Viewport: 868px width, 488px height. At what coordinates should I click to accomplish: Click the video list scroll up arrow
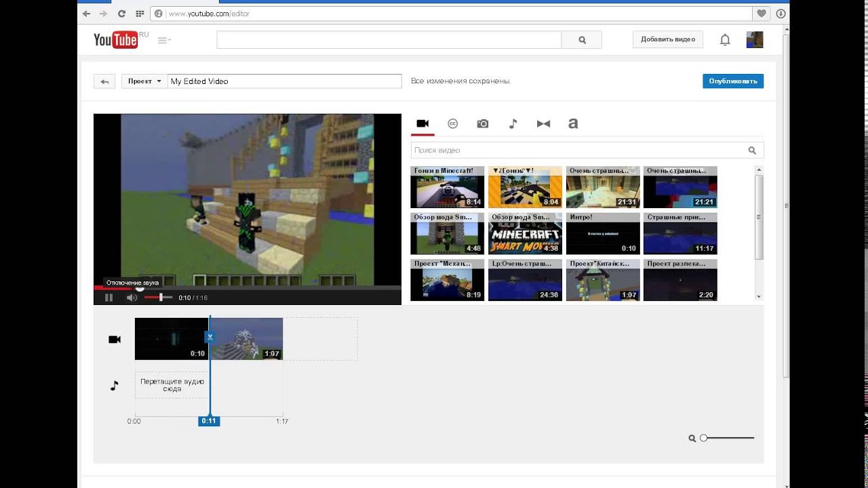(759, 169)
